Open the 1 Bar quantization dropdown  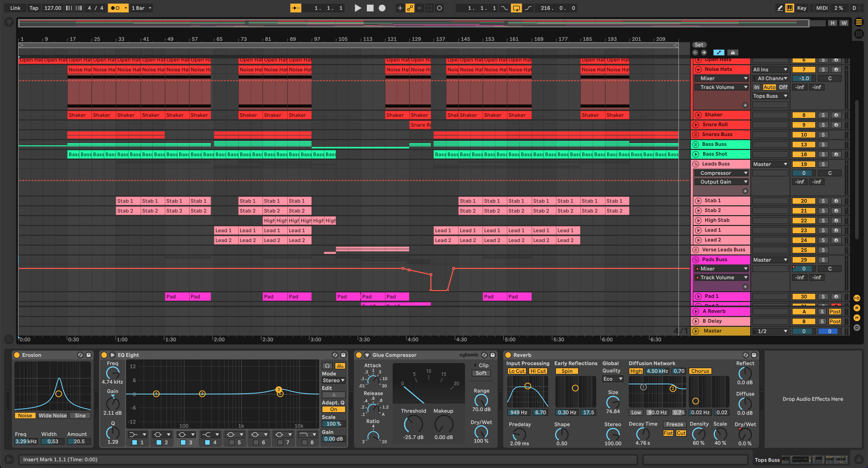click(x=141, y=8)
